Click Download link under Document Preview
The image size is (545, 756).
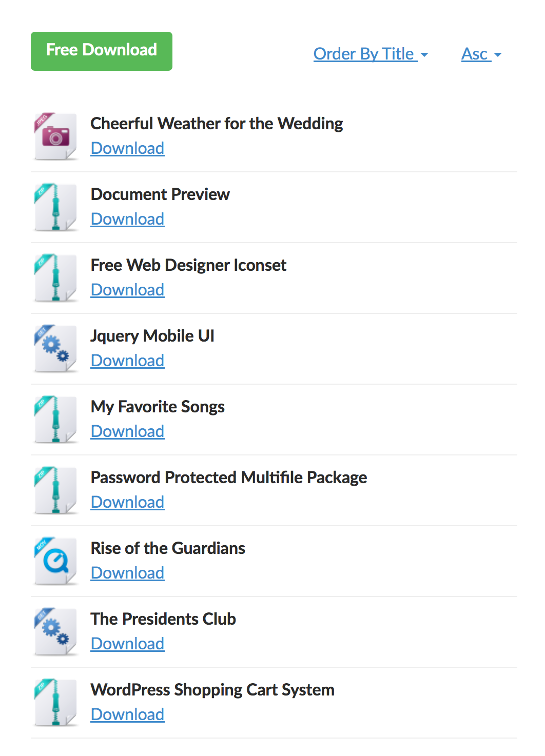[127, 219]
